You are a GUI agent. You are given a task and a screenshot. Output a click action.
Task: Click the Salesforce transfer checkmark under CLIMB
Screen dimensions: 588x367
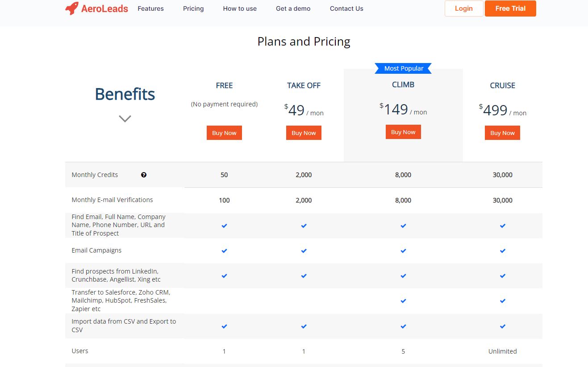tap(403, 301)
